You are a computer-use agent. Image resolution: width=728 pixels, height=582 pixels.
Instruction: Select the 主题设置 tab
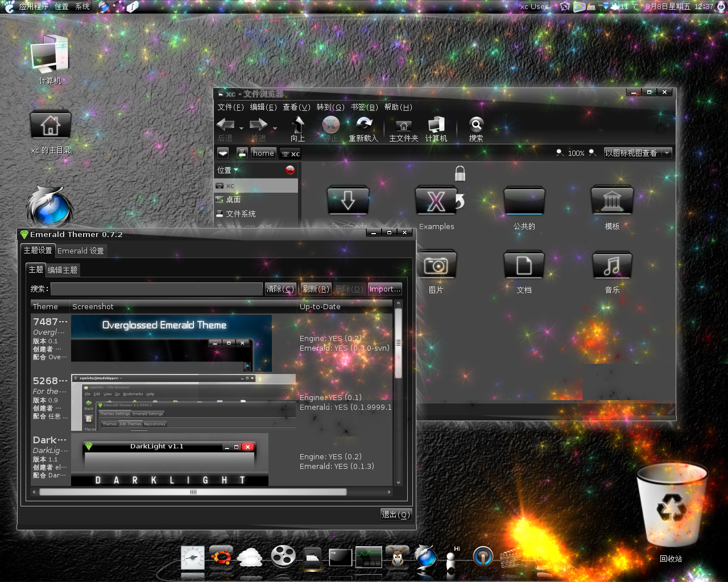point(38,250)
